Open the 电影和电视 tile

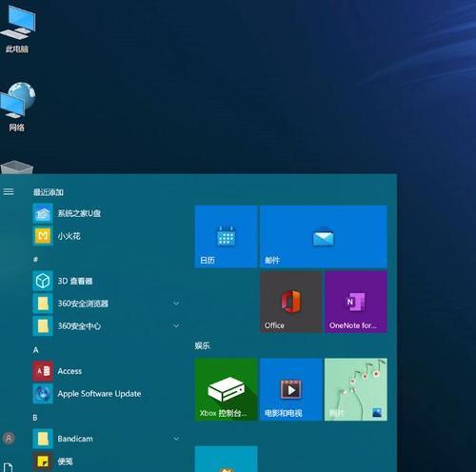coord(290,389)
